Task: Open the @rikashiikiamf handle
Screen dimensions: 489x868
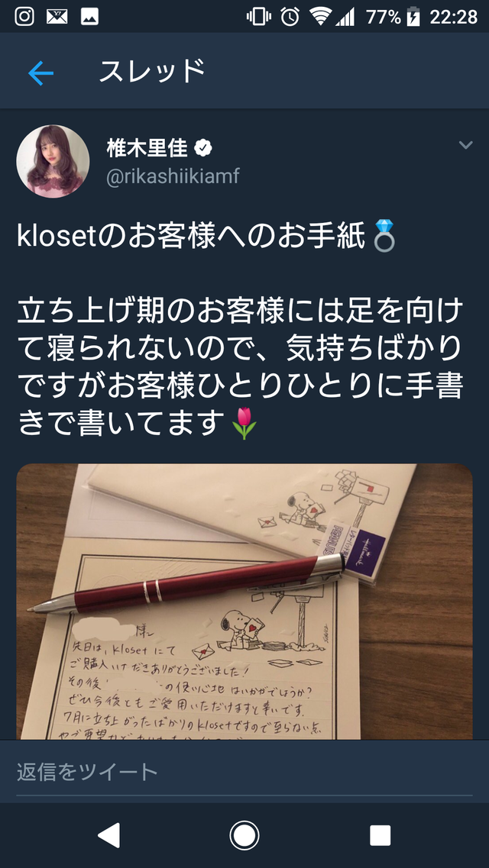Action: (x=173, y=176)
